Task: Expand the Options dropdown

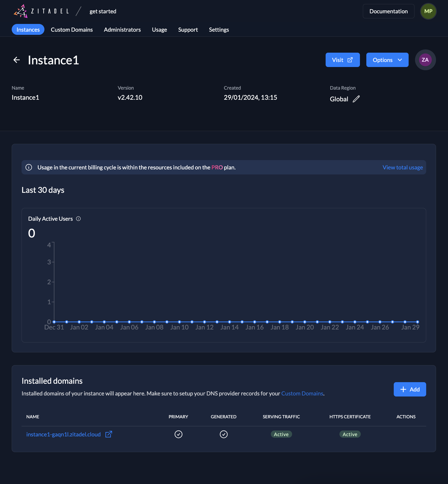Action: tap(387, 60)
